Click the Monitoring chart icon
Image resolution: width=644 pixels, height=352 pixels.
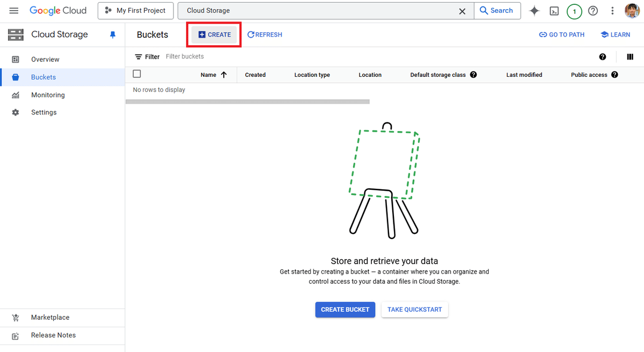tap(16, 95)
